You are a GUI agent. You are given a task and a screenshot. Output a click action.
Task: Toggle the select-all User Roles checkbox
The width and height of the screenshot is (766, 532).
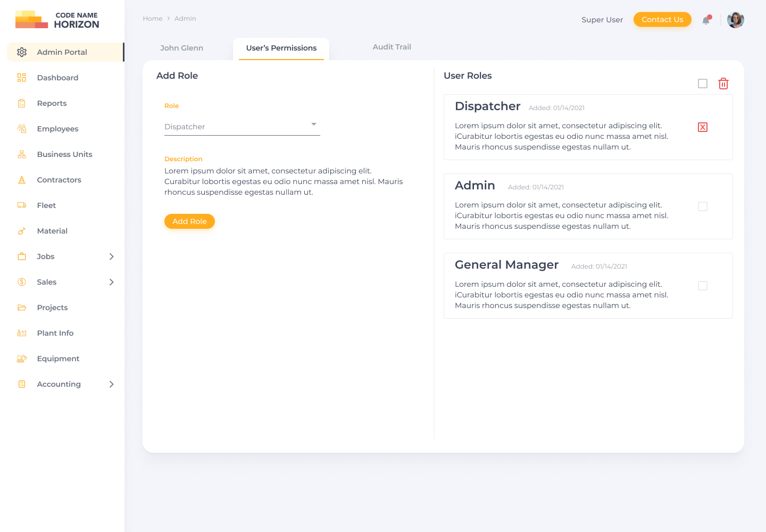click(702, 84)
